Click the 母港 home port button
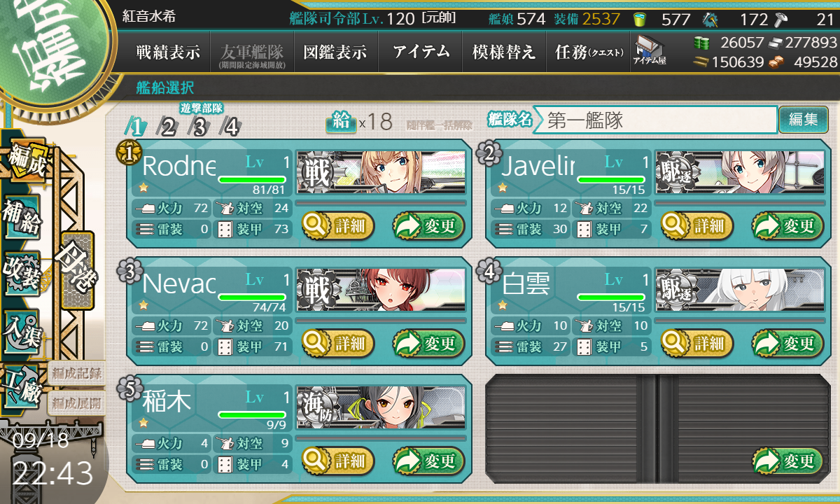Screen dimensions: 840x504 (x=77, y=270)
